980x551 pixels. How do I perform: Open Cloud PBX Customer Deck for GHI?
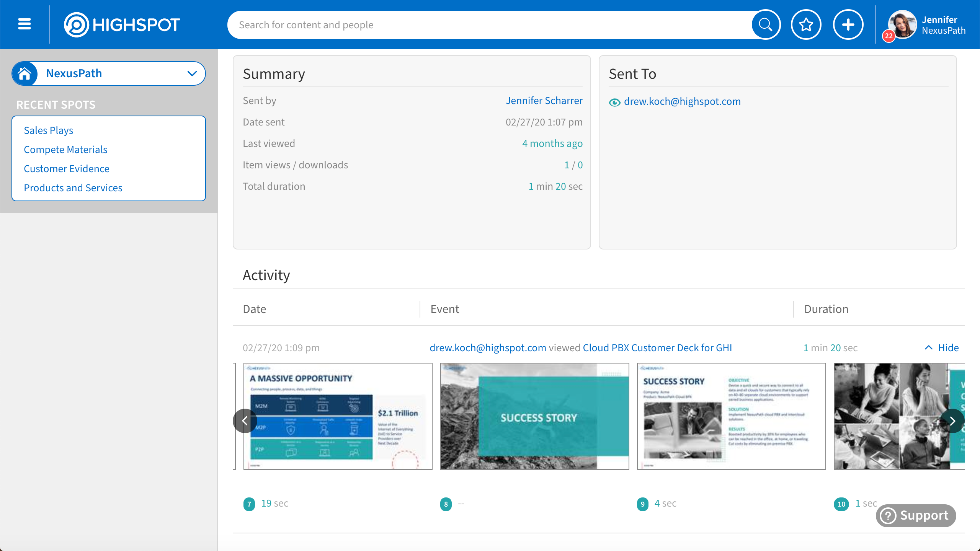coord(657,348)
